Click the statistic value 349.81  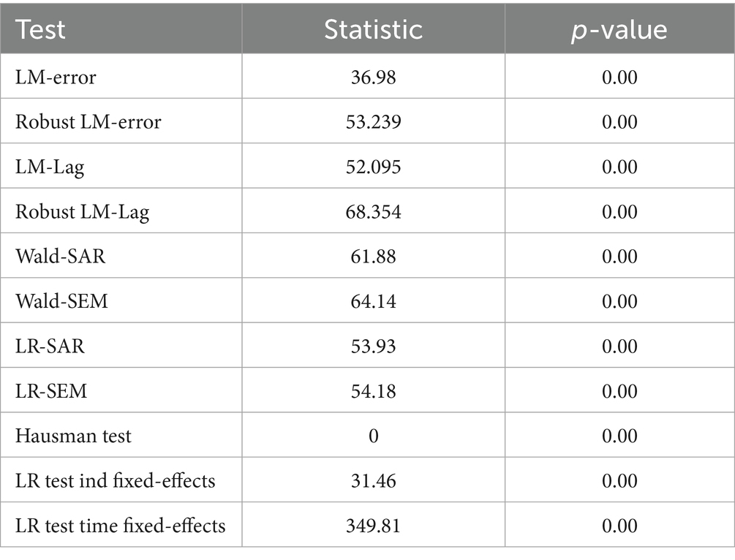[x=373, y=526]
